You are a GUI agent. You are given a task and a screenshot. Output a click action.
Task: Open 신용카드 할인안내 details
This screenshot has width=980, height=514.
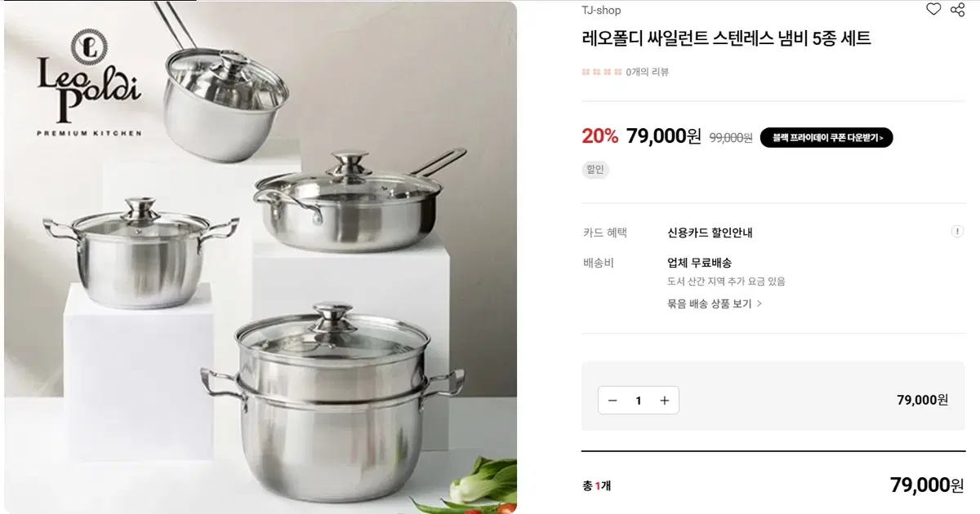click(710, 233)
